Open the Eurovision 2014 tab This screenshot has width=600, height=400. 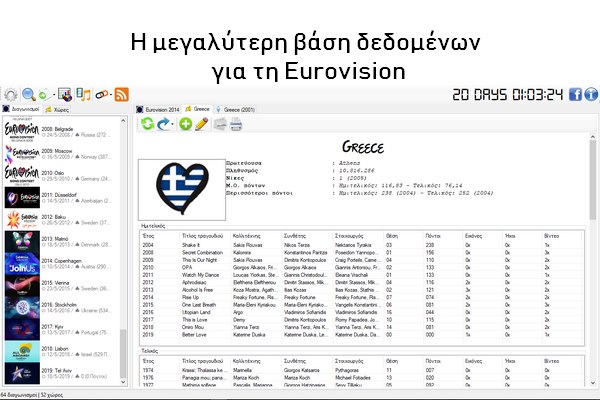[158, 109]
